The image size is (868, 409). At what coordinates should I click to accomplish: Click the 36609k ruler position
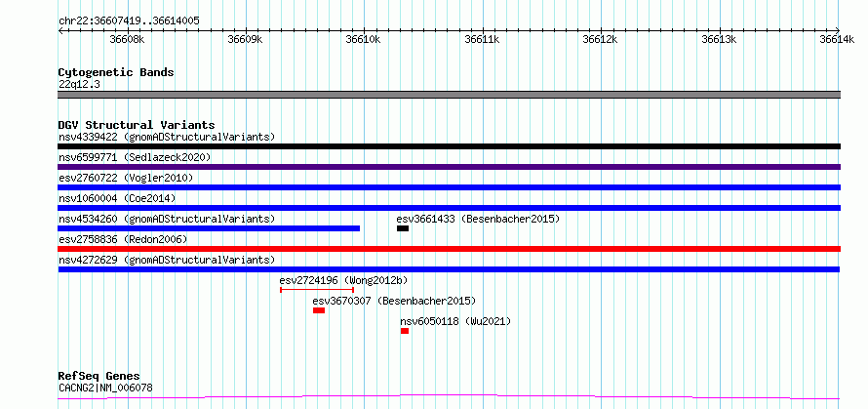pyautogui.click(x=246, y=39)
